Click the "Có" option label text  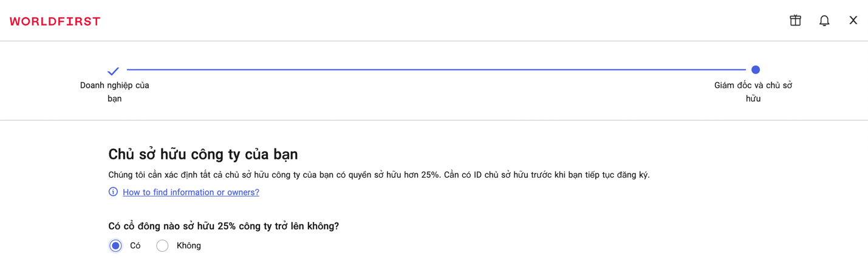pos(135,246)
